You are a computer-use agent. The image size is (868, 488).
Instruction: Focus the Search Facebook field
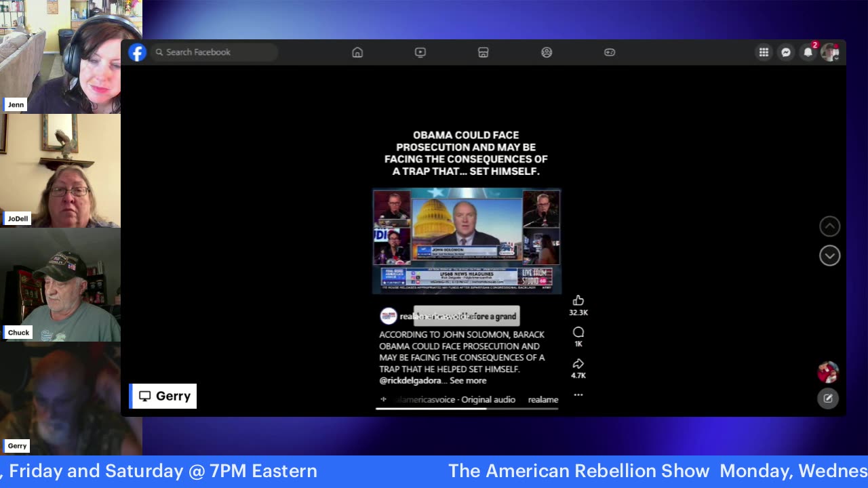click(214, 52)
